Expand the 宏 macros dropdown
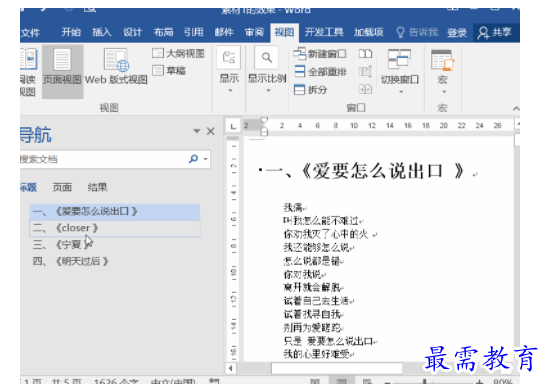546x390 pixels. pos(443,71)
